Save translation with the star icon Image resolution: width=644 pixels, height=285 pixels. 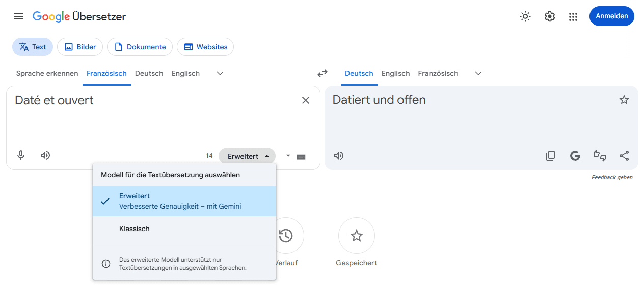pyautogui.click(x=624, y=100)
